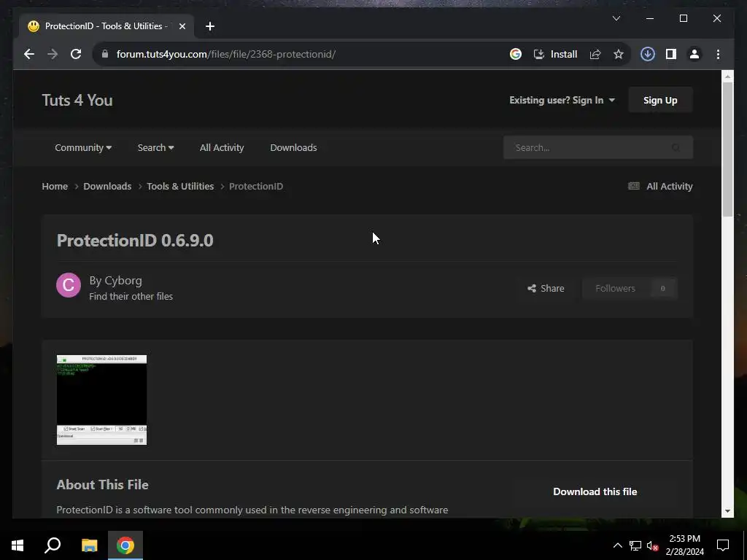Click the browser forward arrow
This screenshot has height=560, width=747.
pos(53,54)
